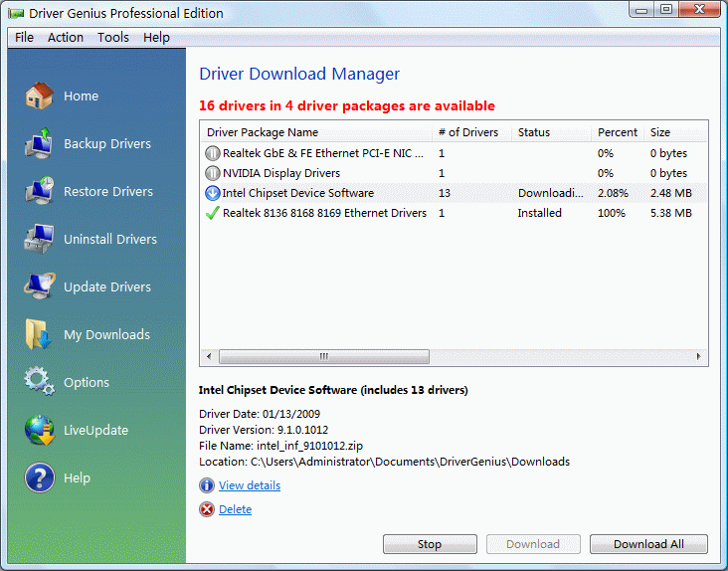Launch LiveUpdate globe icon
The image size is (728, 571).
click(39, 430)
